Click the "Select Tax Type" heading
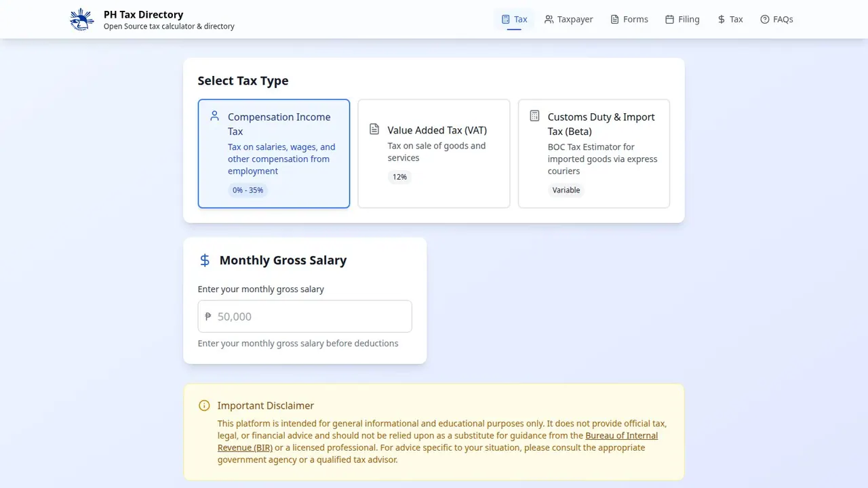868x488 pixels. click(x=243, y=81)
